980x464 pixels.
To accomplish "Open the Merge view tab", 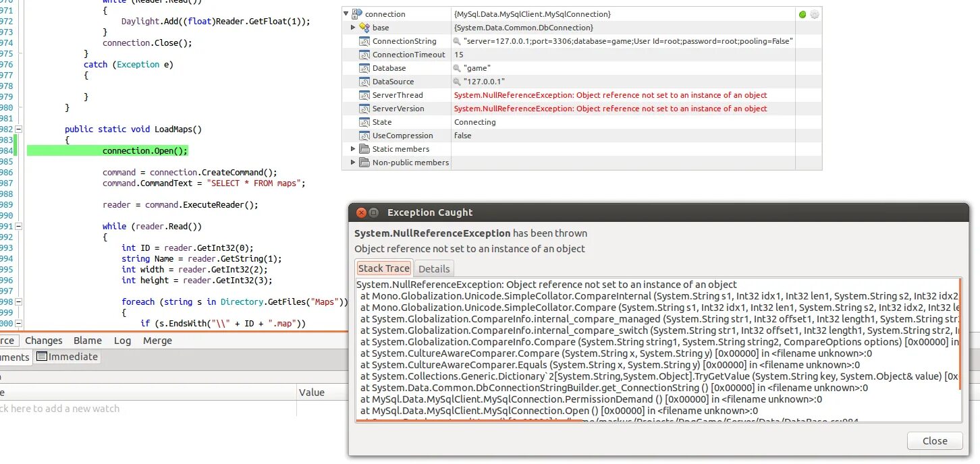I will (x=157, y=341).
